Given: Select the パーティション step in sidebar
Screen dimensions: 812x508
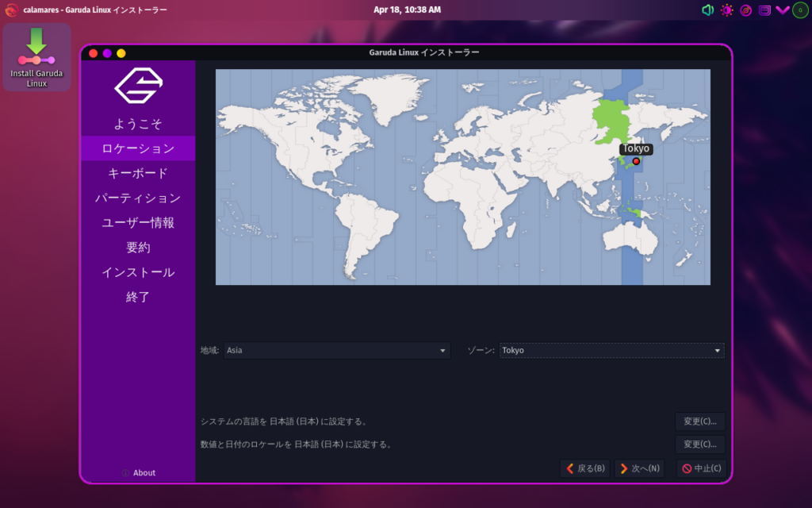Looking at the screenshot, I should point(138,198).
